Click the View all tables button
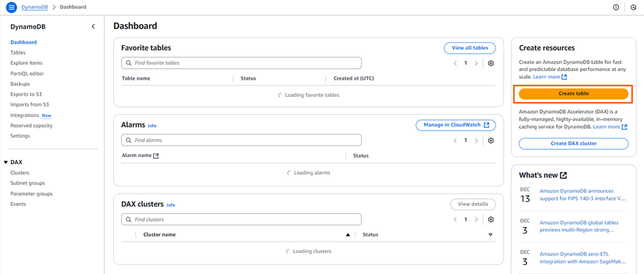The image size is (644, 274). pyautogui.click(x=470, y=48)
